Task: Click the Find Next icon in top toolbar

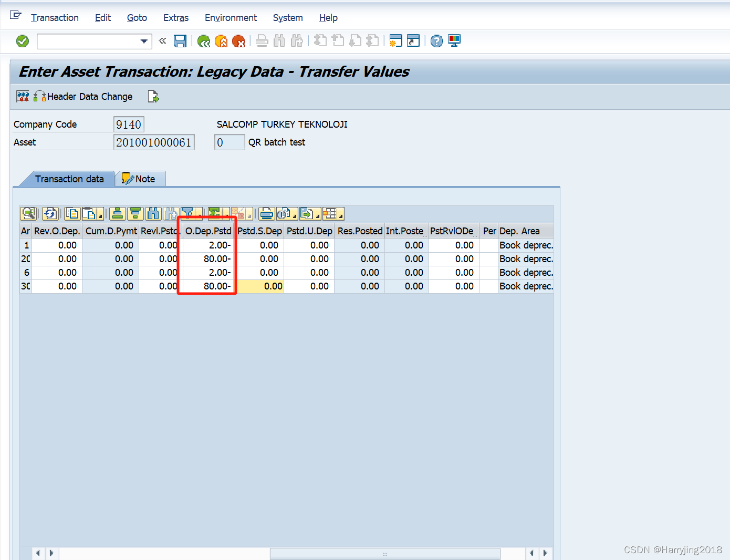Action: coord(297,41)
